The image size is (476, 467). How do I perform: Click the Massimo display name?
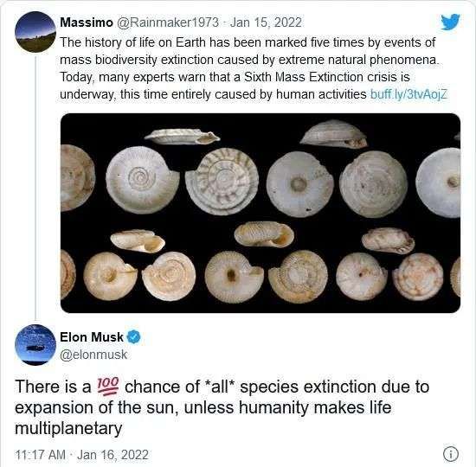[x=87, y=22]
